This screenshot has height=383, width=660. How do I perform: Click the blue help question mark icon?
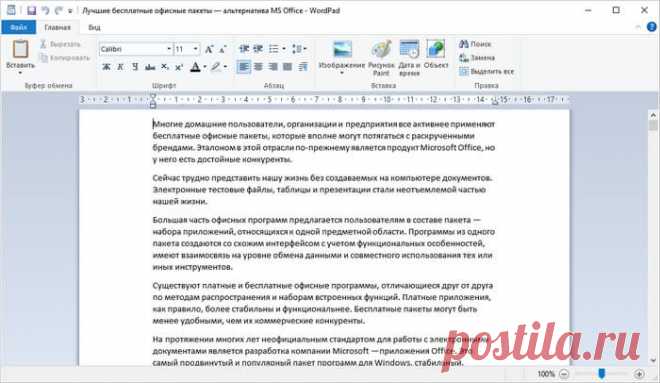tap(651, 27)
